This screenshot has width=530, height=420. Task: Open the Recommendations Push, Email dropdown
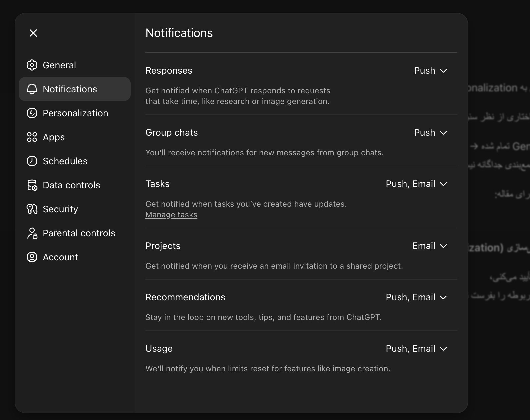(416, 297)
